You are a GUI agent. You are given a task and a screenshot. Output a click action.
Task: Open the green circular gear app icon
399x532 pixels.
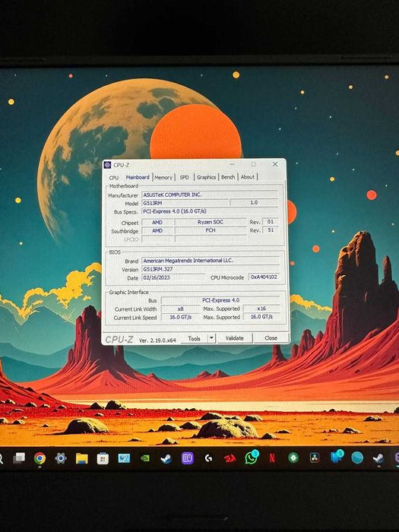[293, 458]
